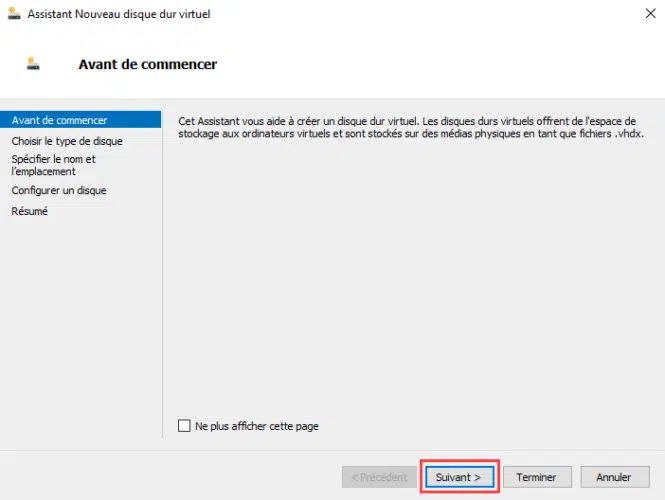665x500 pixels.
Task: Finish the wizard with Terminer
Action: click(x=537, y=477)
